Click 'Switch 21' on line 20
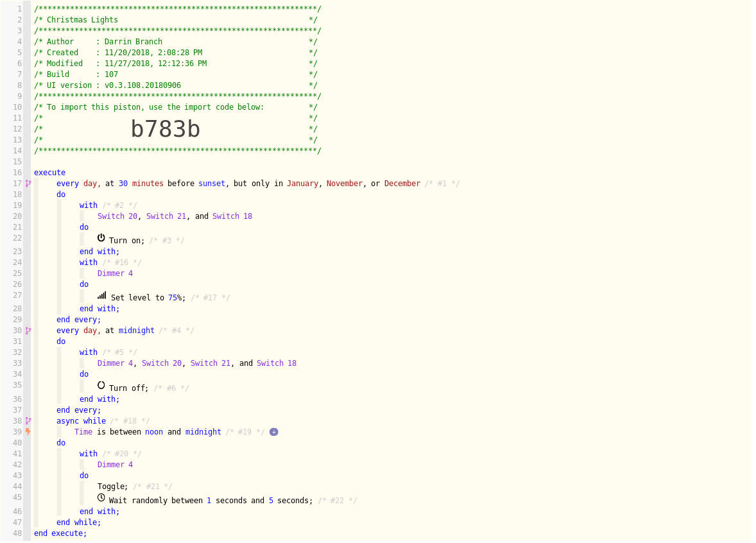The image size is (756, 543). coord(168,218)
